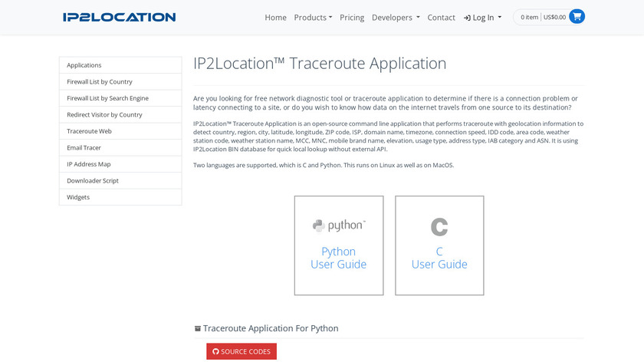
Task: Open Downloader Script in sidebar
Action: point(120,180)
